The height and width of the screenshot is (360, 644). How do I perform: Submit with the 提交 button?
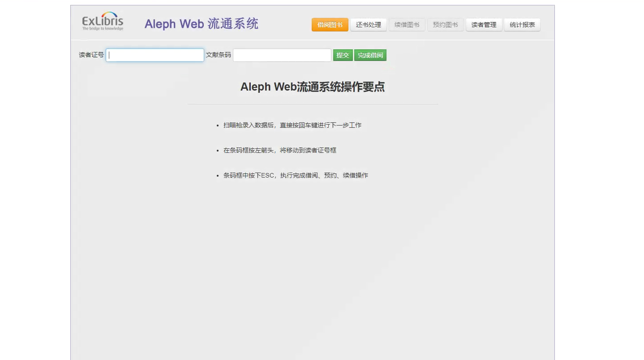click(343, 55)
